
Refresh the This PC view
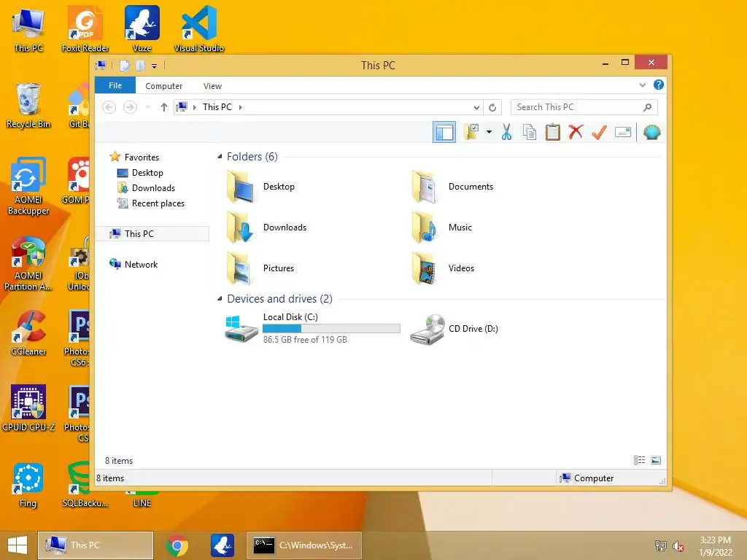[492, 107]
